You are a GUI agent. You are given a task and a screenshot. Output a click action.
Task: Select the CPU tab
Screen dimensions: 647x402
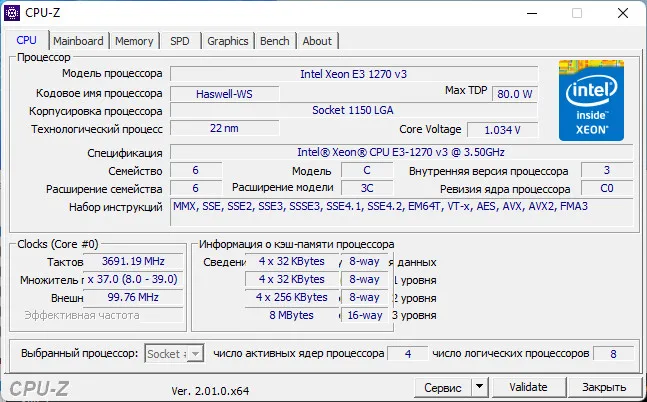[26, 40]
